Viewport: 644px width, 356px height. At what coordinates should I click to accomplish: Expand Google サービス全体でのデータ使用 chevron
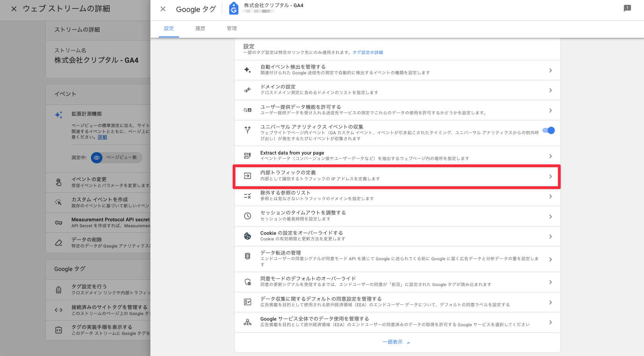coord(550,322)
